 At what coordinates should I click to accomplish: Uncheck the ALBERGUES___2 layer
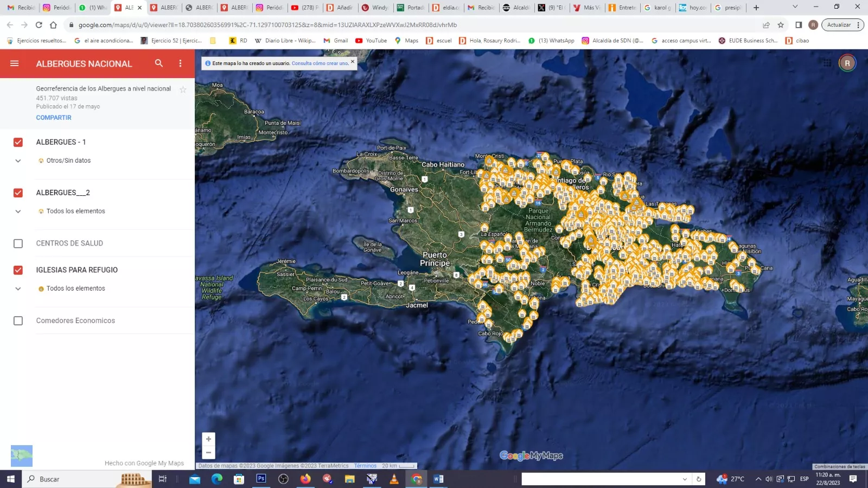(x=18, y=192)
